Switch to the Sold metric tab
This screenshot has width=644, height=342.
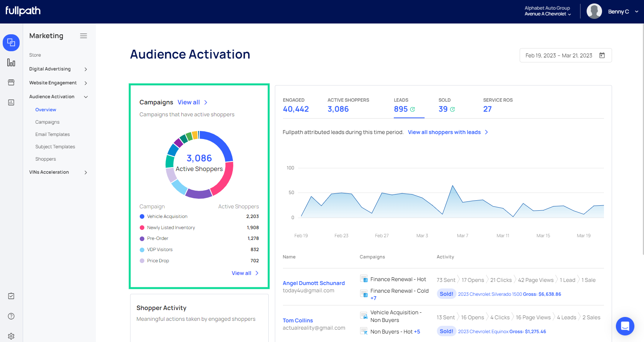click(x=447, y=105)
